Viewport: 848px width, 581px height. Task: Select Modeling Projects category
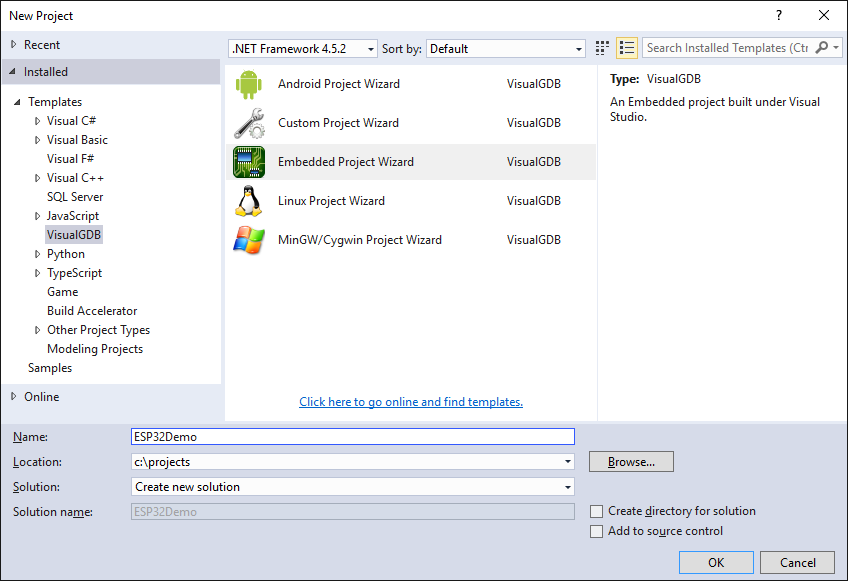point(95,349)
